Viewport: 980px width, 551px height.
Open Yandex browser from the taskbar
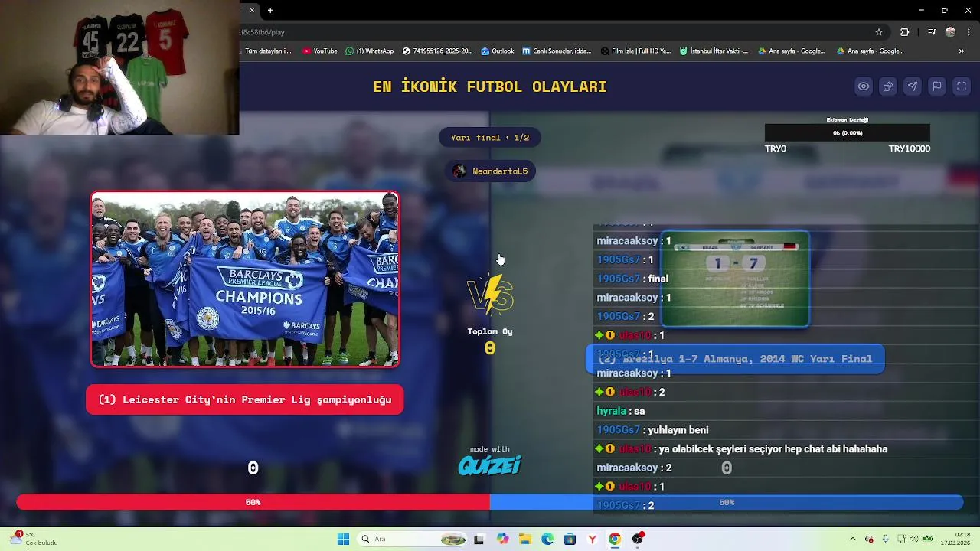click(x=592, y=539)
